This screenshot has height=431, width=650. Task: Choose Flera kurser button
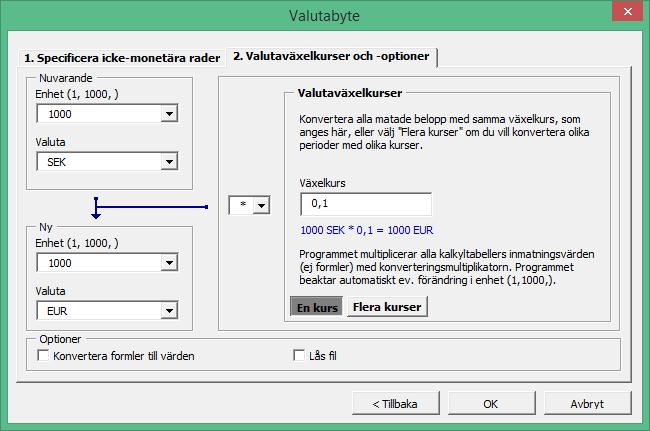387,307
